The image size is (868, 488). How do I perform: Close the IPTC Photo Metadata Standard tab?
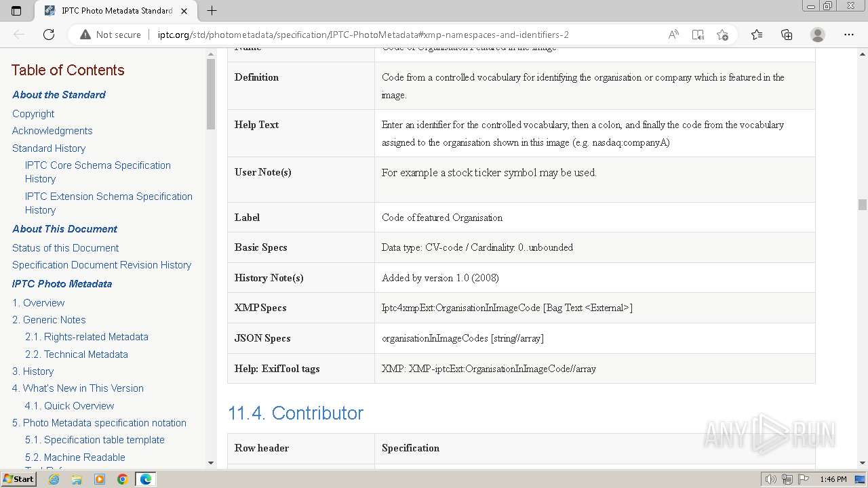pos(184,11)
